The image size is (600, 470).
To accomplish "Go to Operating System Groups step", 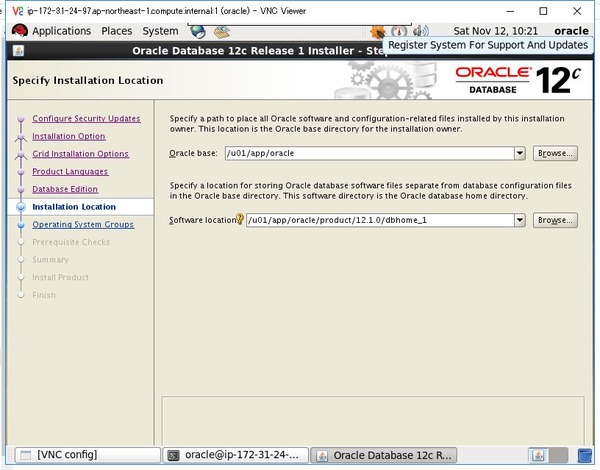I will (x=83, y=224).
